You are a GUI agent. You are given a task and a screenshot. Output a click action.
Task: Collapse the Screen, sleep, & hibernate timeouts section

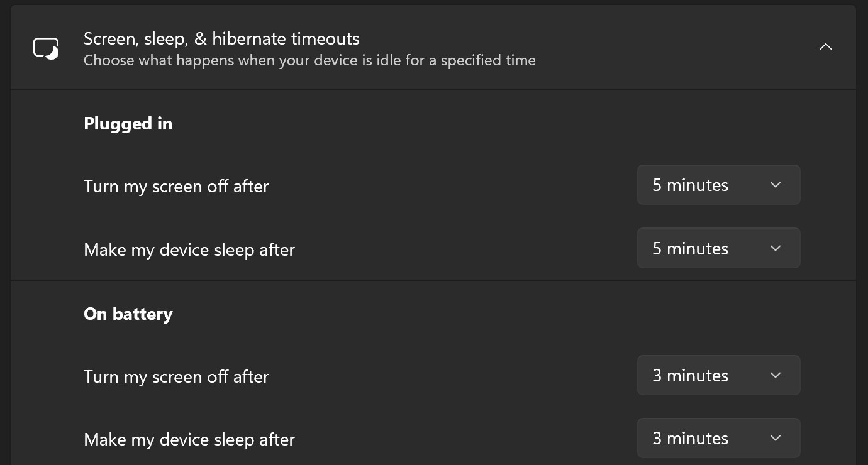click(x=825, y=47)
